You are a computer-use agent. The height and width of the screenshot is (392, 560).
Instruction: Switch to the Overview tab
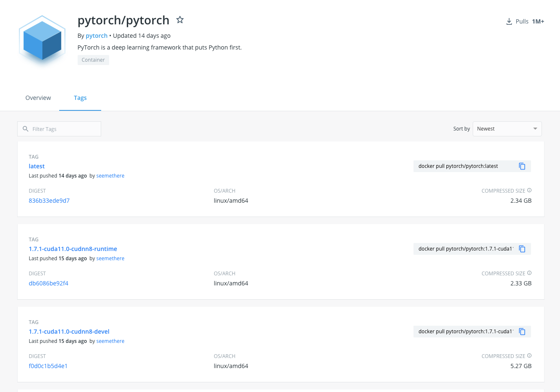pyautogui.click(x=38, y=98)
